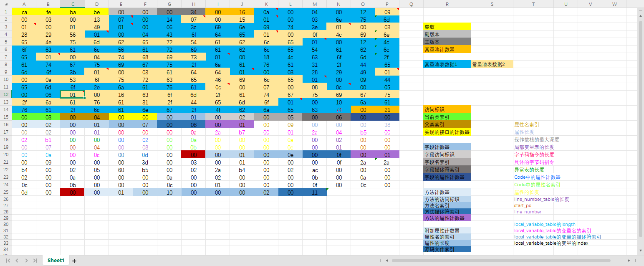The width and height of the screenshot is (644, 266).
Task: Click the 字节码指令的长度 label
Action: (534, 155)
